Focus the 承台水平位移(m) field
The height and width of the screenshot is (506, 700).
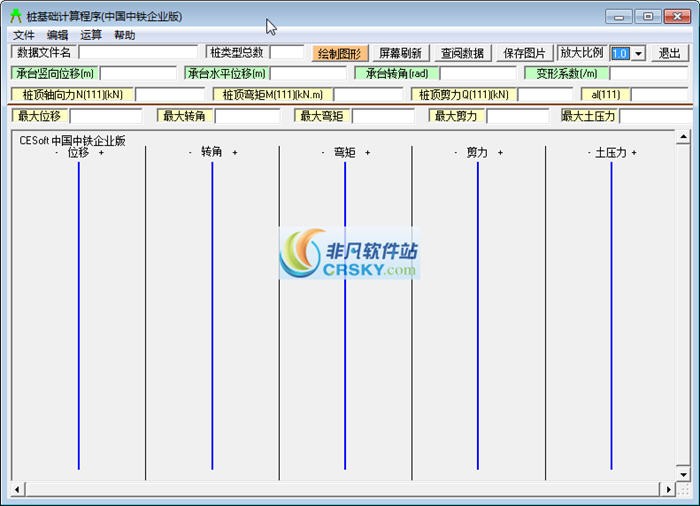pyautogui.click(x=308, y=73)
